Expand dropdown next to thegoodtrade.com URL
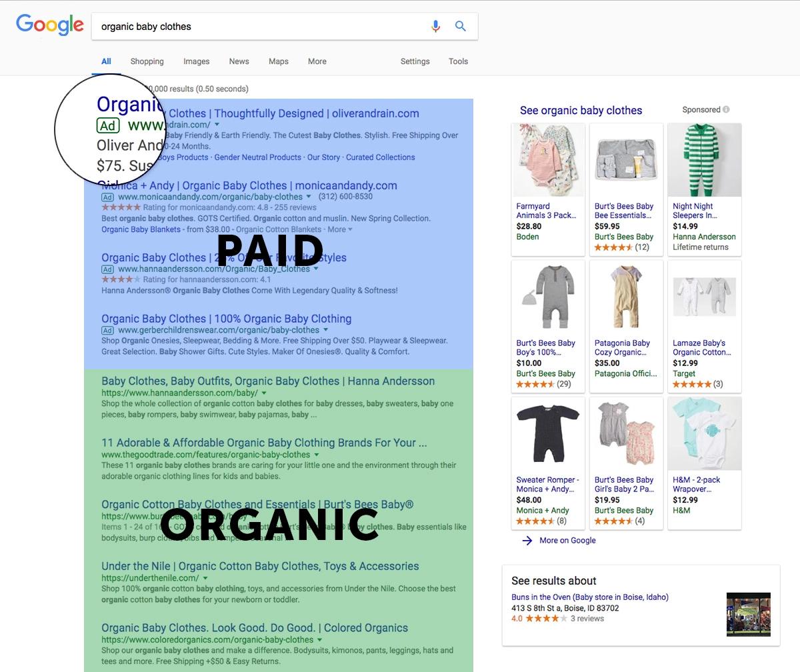Viewport: 800px width, 672px height. (x=317, y=455)
